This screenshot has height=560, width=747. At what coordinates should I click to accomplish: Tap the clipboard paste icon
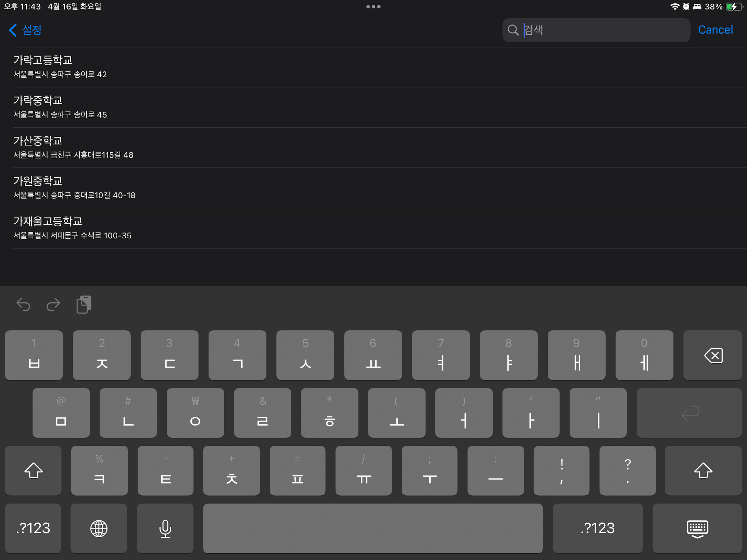(84, 305)
